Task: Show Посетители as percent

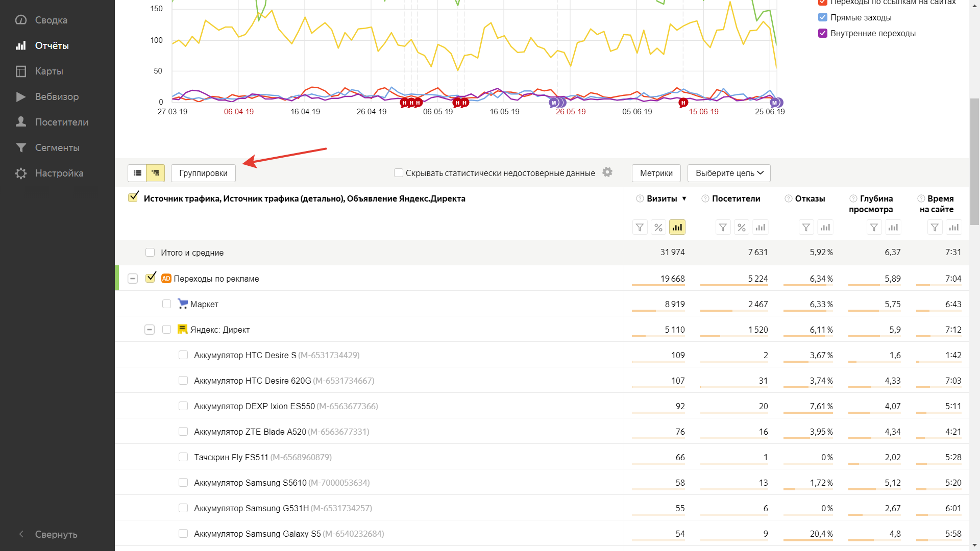Action: click(742, 228)
